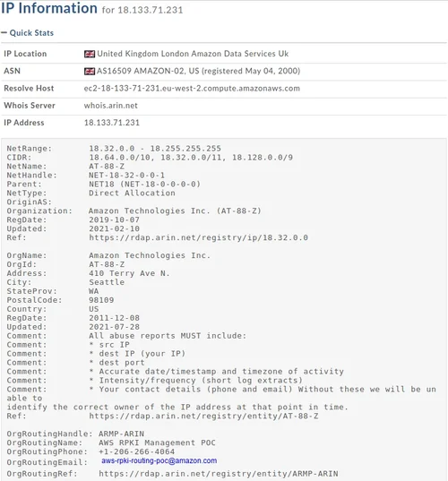
Task: Click the rdap.arin.net/registry/entity/ARMP-ARIN URL
Action: [218, 474]
